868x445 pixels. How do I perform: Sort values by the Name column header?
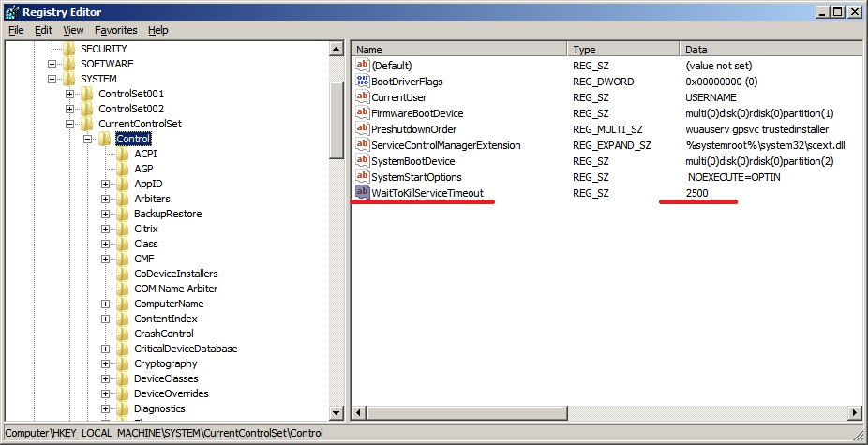[459, 50]
